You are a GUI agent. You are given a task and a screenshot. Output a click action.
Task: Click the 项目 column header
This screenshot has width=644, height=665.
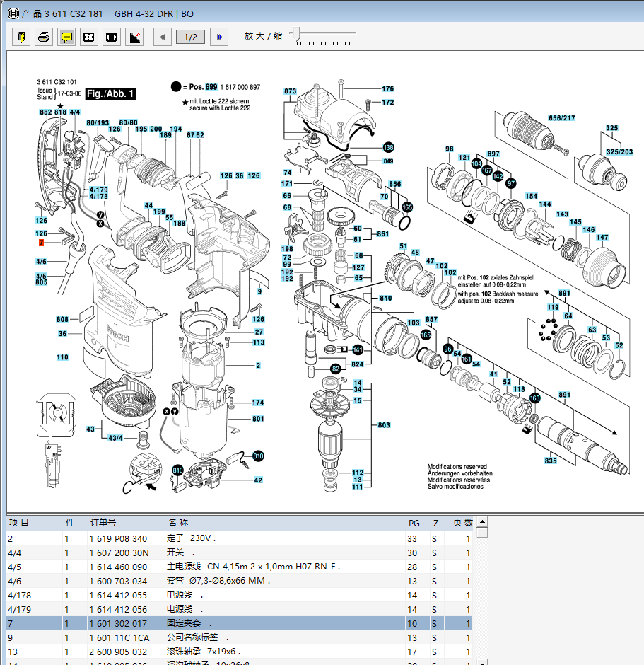point(19,523)
